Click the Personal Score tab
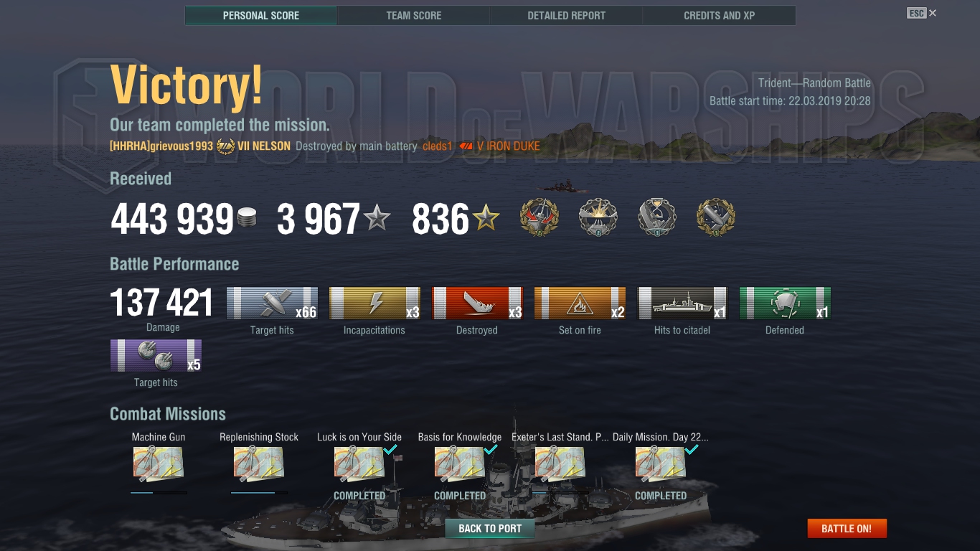The height and width of the screenshot is (551, 980). coord(261,15)
